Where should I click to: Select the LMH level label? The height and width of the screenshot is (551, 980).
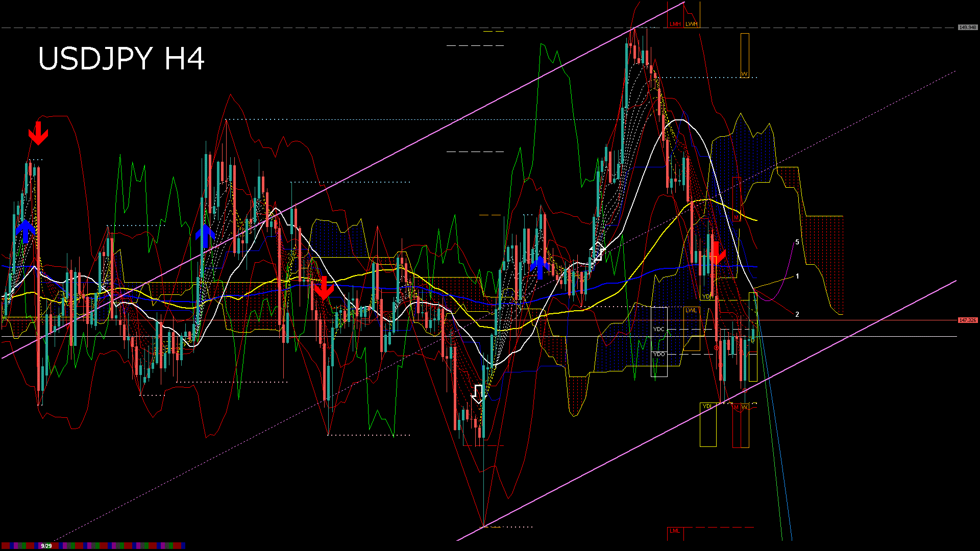pyautogui.click(x=675, y=24)
